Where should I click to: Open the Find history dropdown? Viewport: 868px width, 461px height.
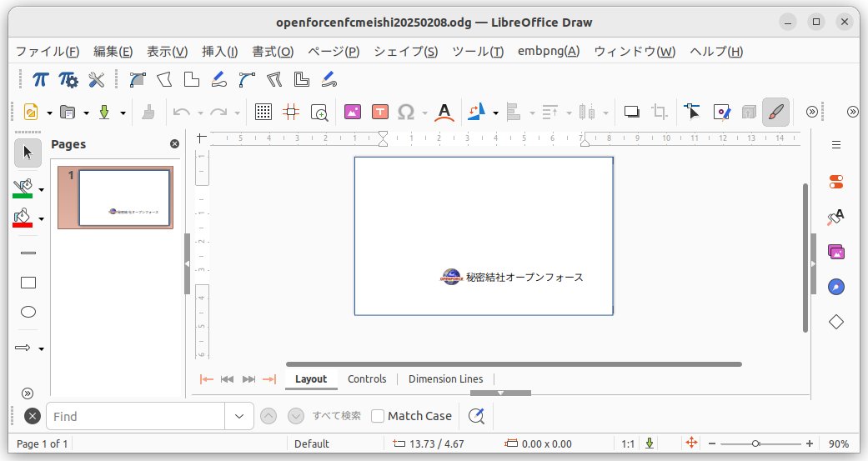[x=239, y=416]
